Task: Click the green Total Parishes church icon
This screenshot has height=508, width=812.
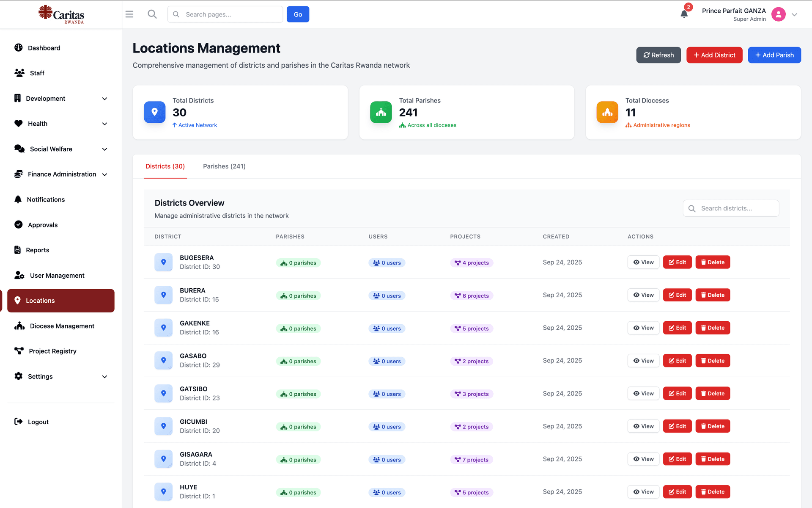Action: point(381,112)
